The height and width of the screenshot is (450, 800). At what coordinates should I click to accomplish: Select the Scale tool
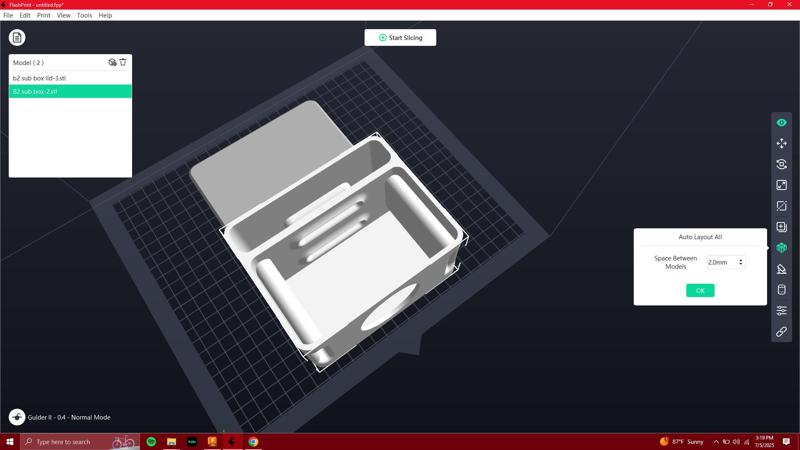(x=781, y=185)
